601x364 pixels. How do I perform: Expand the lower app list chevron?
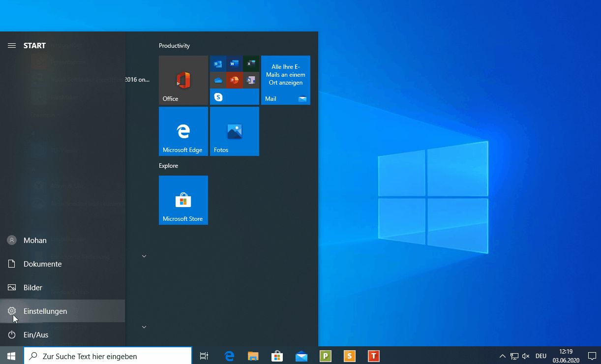point(144,327)
